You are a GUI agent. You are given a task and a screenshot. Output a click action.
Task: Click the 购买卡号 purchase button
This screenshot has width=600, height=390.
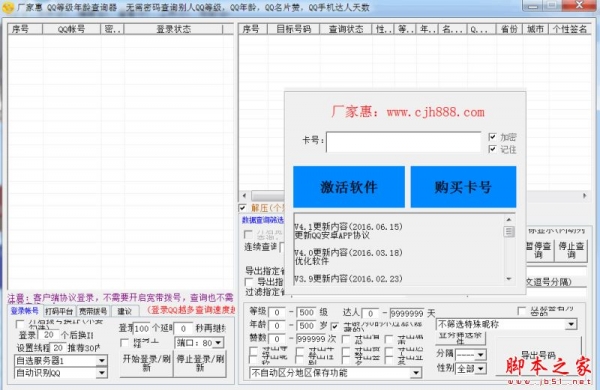point(463,187)
